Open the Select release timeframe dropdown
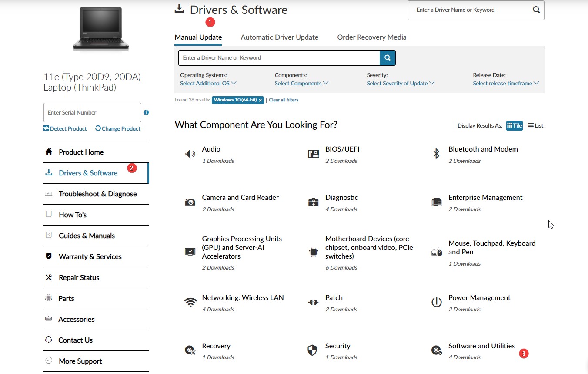Viewport: 588px width, 374px height. [505, 83]
